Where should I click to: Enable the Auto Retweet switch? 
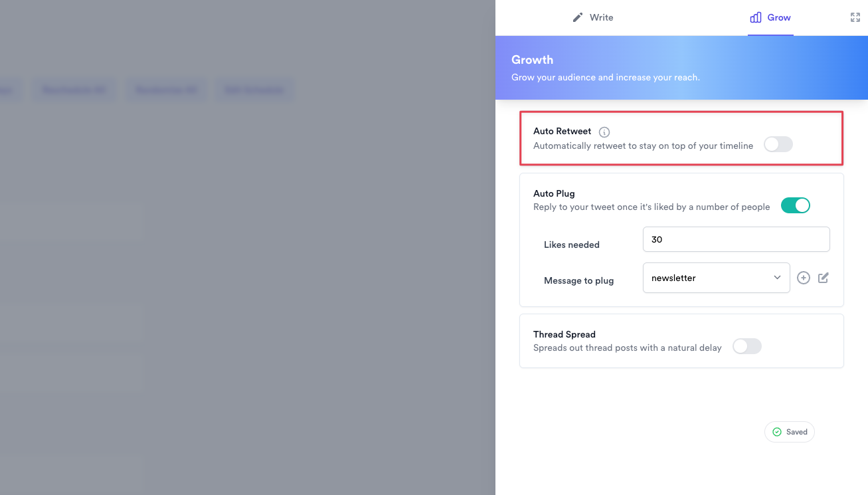point(778,144)
